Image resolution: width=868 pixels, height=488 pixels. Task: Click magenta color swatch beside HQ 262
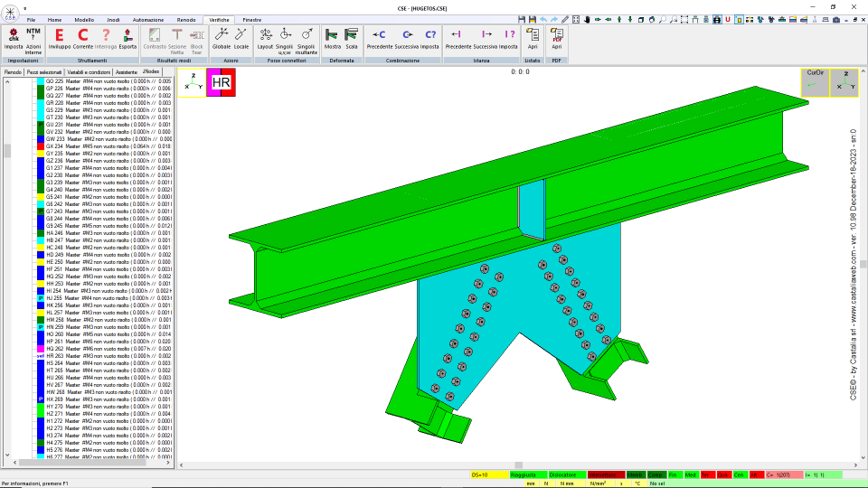click(41, 349)
